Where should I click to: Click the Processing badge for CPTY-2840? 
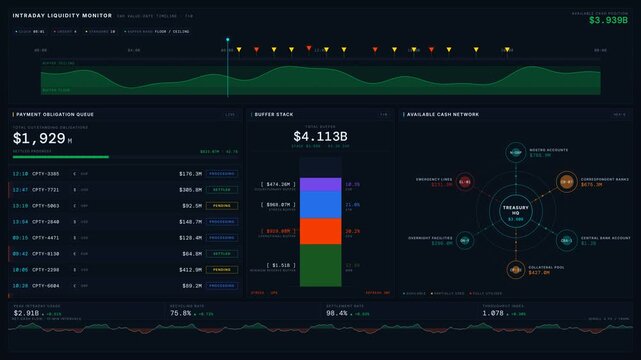[222, 221]
